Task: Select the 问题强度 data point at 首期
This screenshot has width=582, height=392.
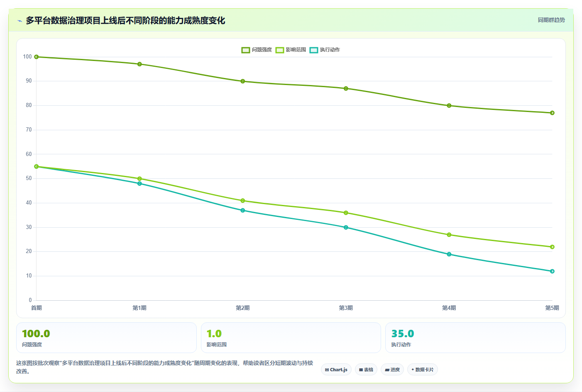Action: point(37,57)
